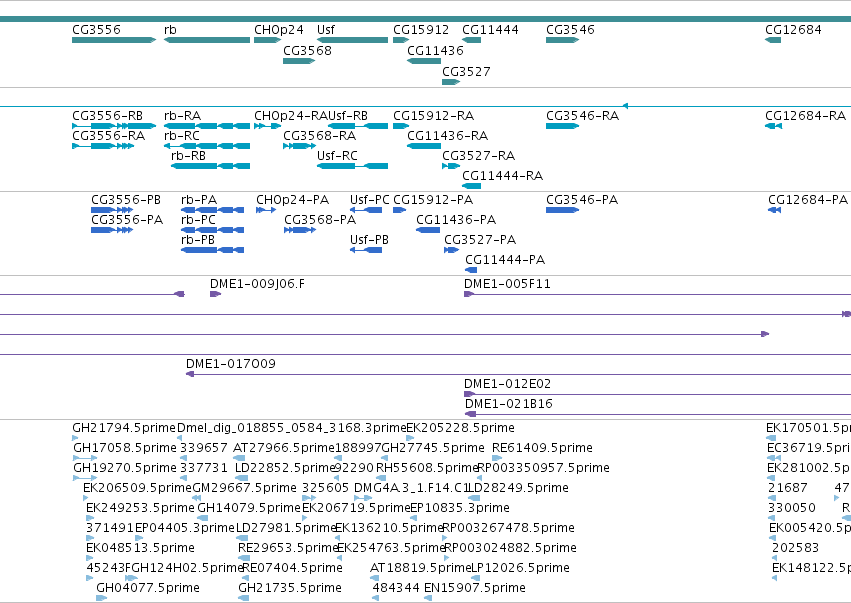Click the rb-PB protein glyph
Viewport: 851px width, 603px height.
212,250
